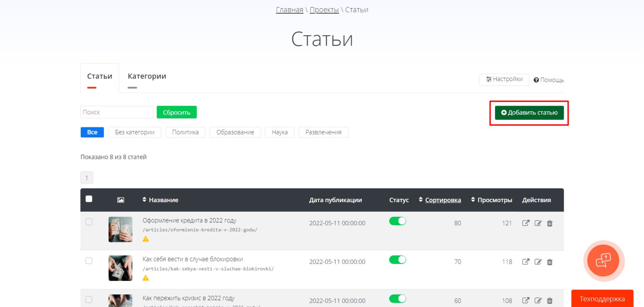Delete the 'Оформление кредита в 2022 году' article
644x307 pixels.
click(550, 223)
